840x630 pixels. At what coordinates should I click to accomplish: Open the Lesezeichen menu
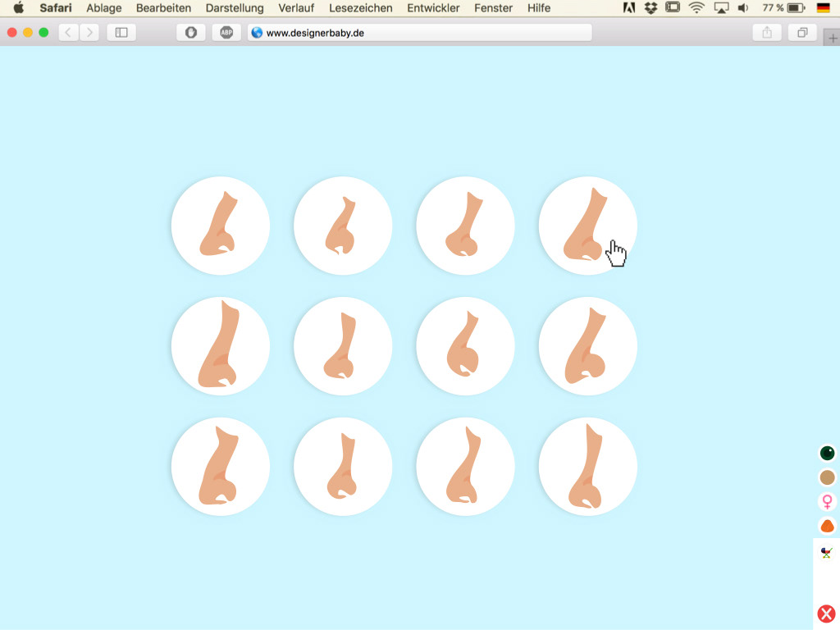[361, 8]
